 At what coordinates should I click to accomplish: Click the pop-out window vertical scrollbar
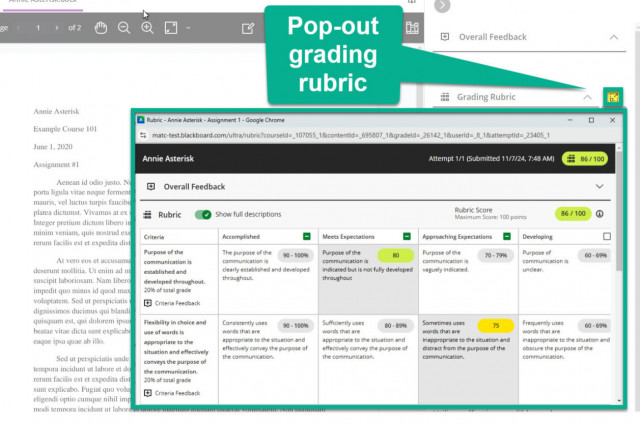pyautogui.click(x=619, y=273)
